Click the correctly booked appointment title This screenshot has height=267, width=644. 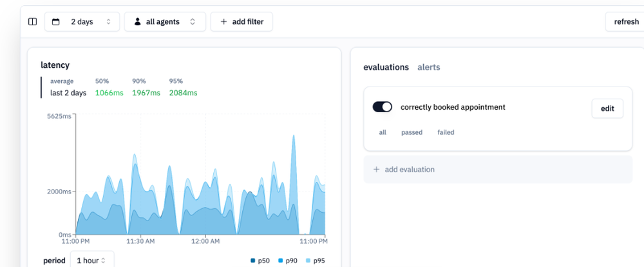[x=453, y=107]
